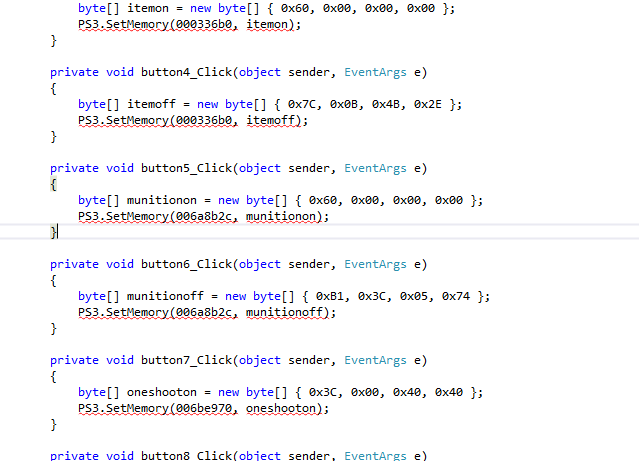Click EventArgs in the button4_Click signature

(x=375, y=73)
